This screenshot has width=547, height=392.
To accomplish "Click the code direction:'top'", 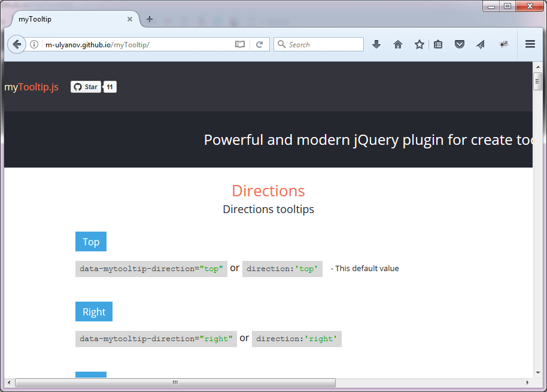I will 282,269.
